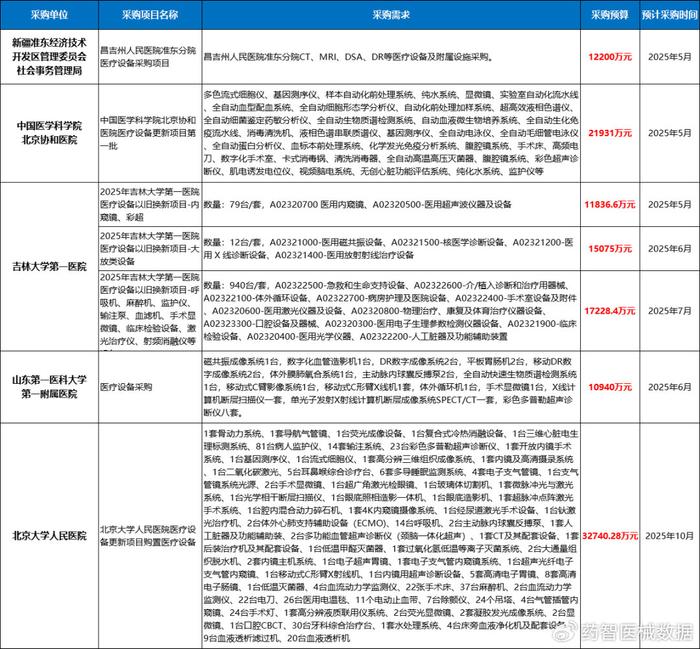This screenshot has width=700, height=649.
Task: Click the 2025年7月 date cell
Action: coord(670,311)
